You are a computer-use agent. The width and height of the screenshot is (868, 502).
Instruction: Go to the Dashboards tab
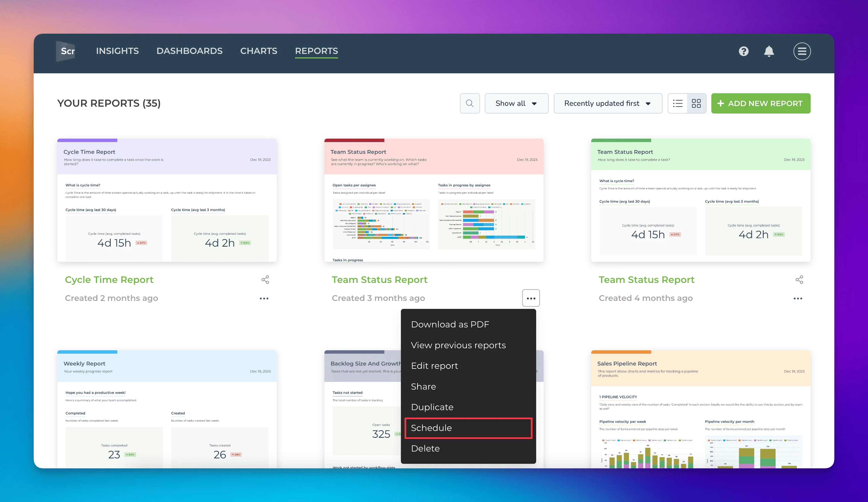189,51
